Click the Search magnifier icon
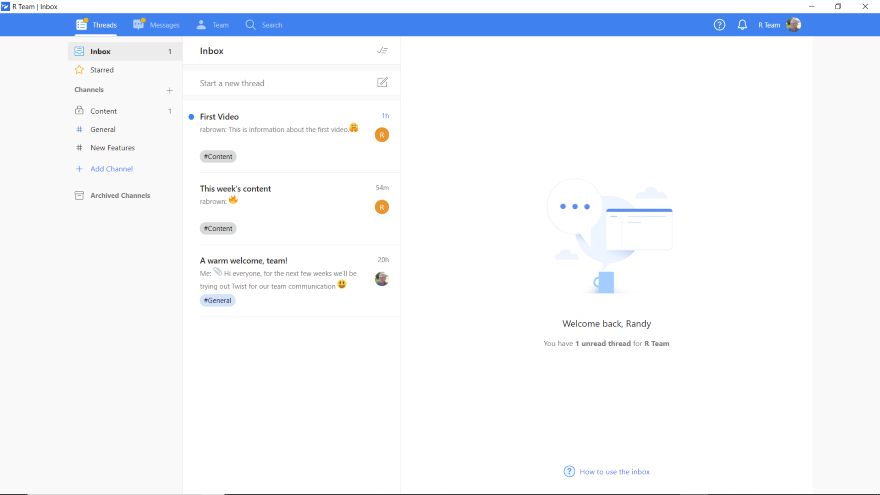 (250, 25)
